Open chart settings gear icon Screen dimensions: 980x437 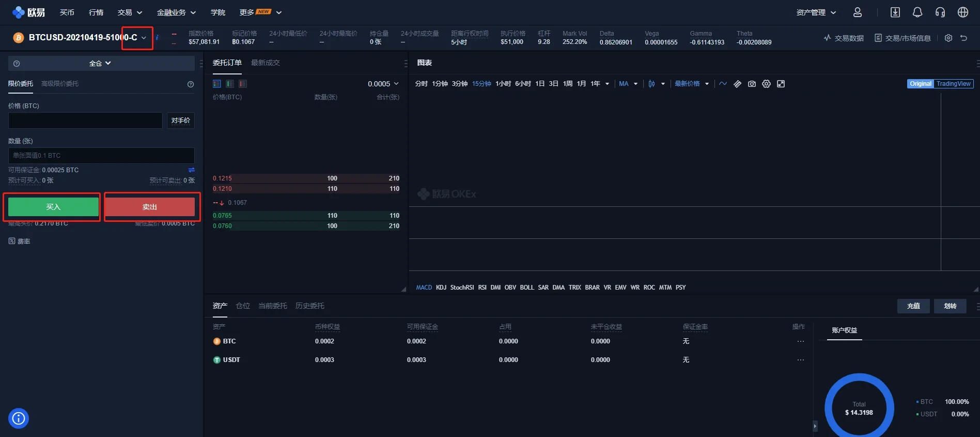[766, 84]
